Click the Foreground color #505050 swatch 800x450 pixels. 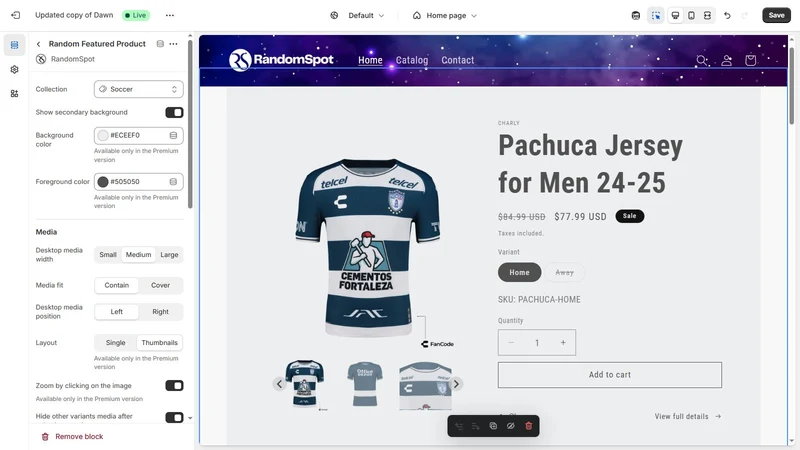[x=103, y=182]
